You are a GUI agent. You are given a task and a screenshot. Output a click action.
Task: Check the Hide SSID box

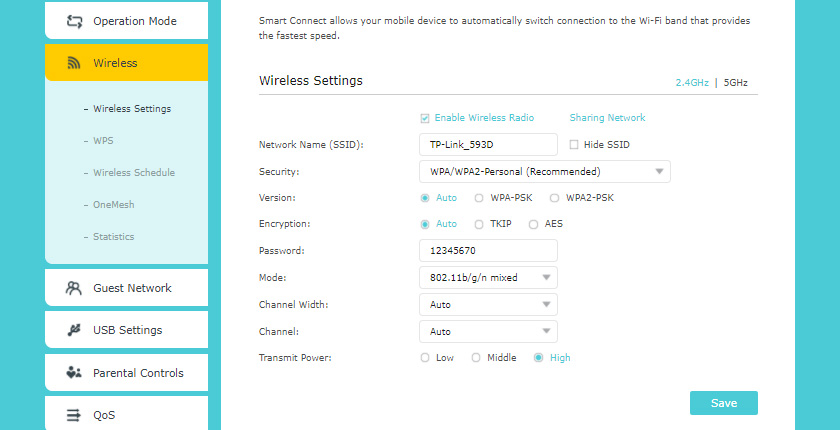click(x=574, y=145)
